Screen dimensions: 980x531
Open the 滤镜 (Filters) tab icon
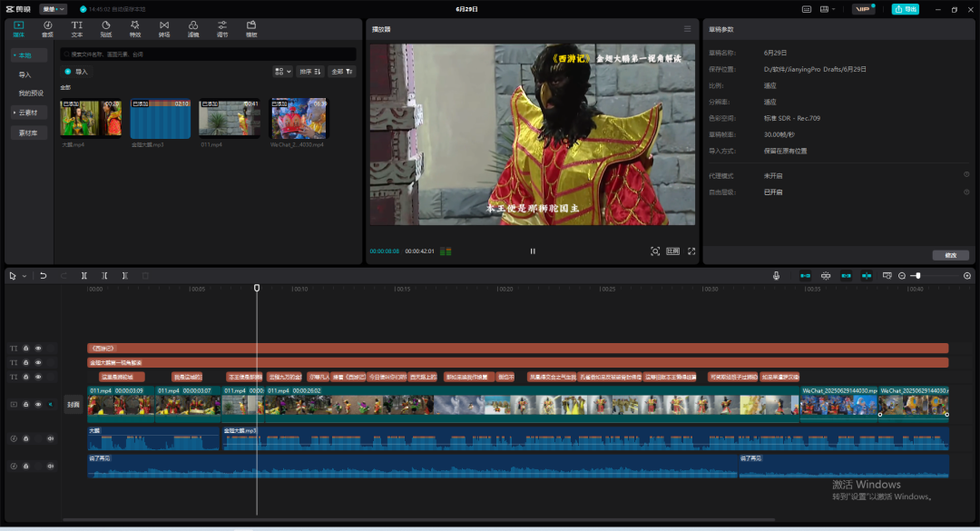pos(193,25)
